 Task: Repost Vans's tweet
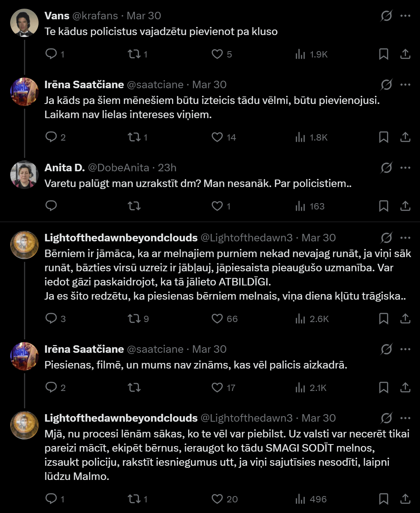[134, 54]
